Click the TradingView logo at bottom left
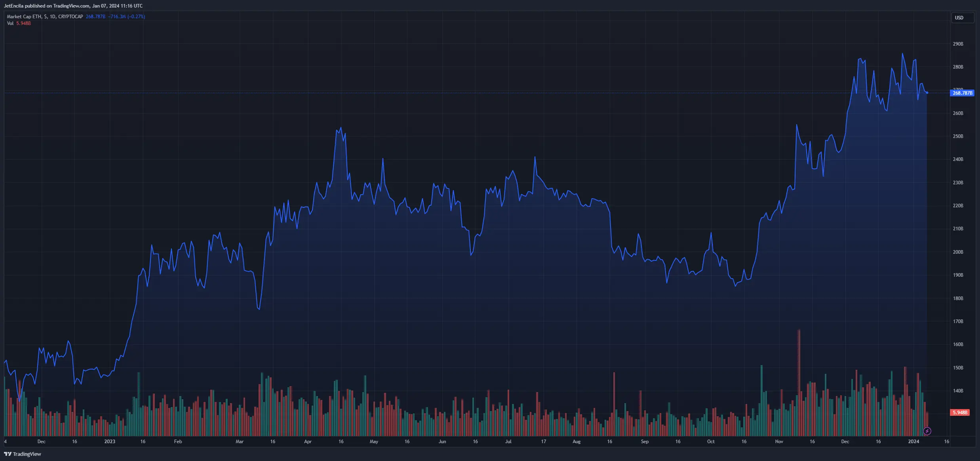The width and height of the screenshot is (980, 461). pos(23,454)
